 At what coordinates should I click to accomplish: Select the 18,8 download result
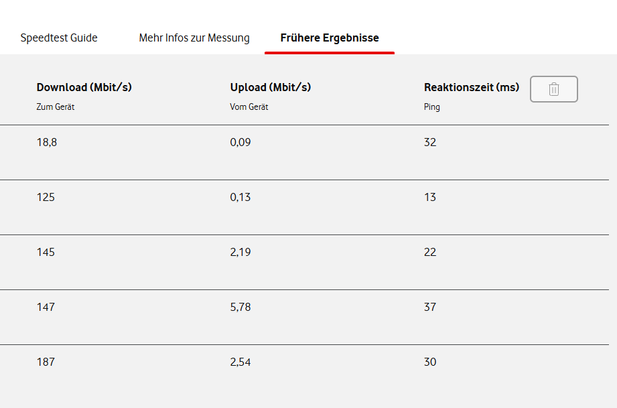pos(47,143)
